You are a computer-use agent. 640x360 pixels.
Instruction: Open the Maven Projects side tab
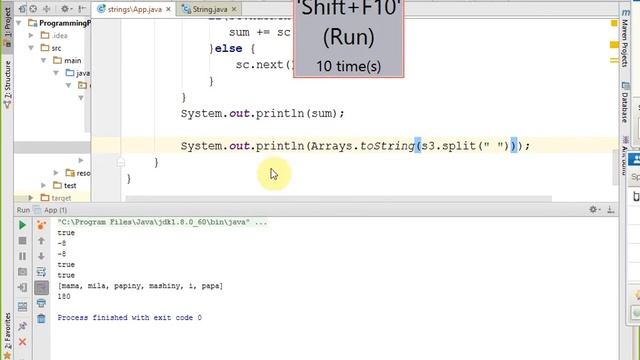click(625, 39)
